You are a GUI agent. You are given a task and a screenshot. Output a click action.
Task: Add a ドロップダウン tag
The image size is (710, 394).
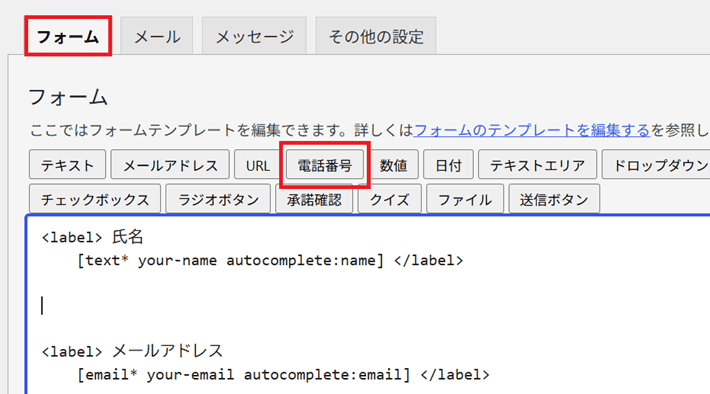click(657, 165)
